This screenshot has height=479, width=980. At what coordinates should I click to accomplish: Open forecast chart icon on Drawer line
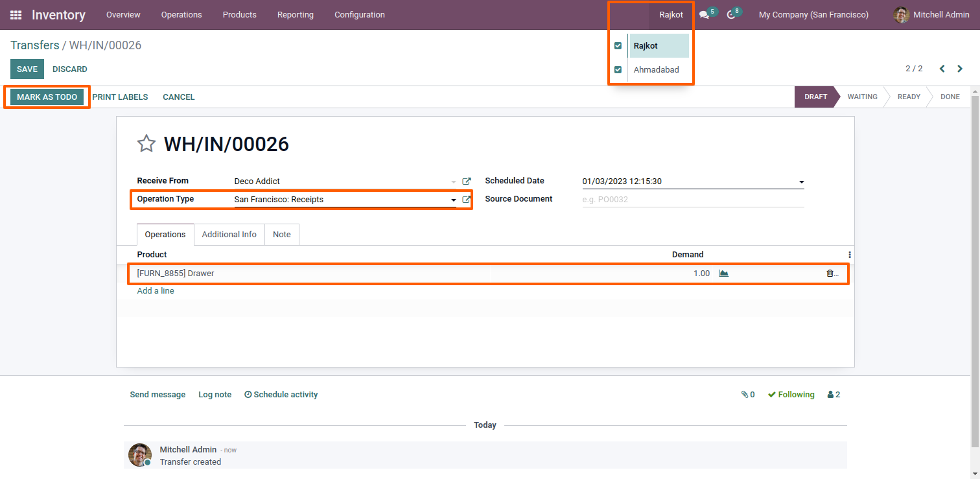[724, 274]
